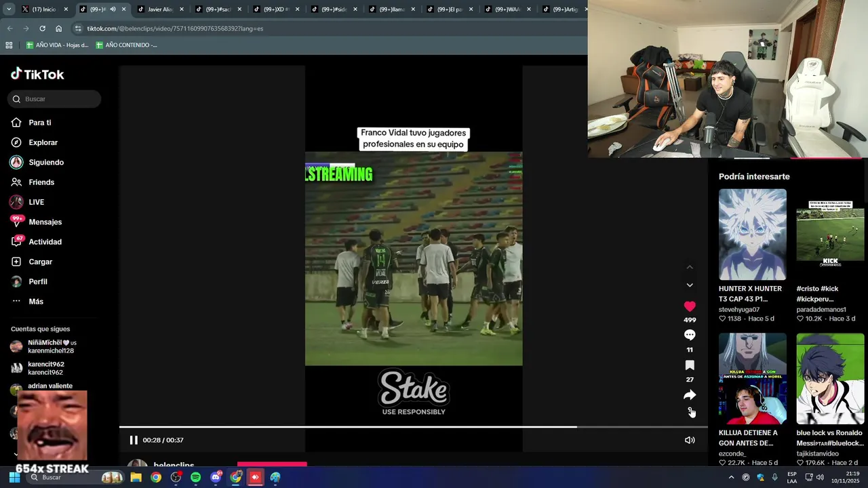The height and width of the screenshot is (488, 868).
Task: Open the AÑO CONTENIDO bookmark
Action: (x=126, y=45)
